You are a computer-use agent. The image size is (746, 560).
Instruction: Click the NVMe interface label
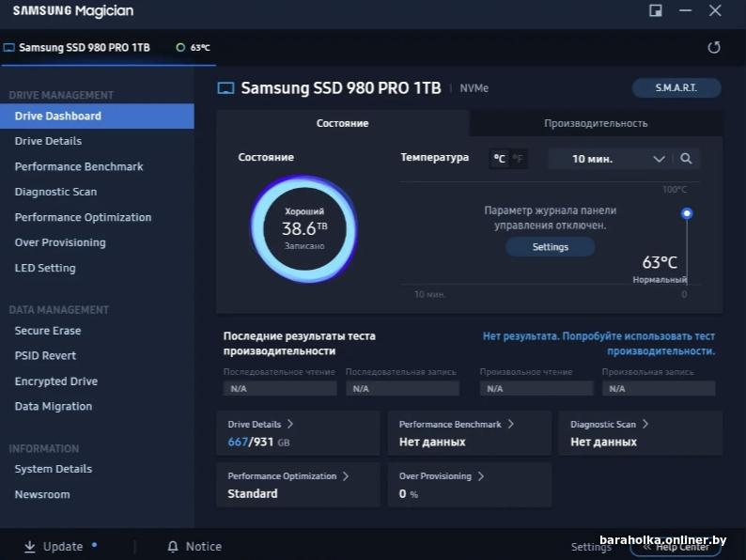point(474,88)
